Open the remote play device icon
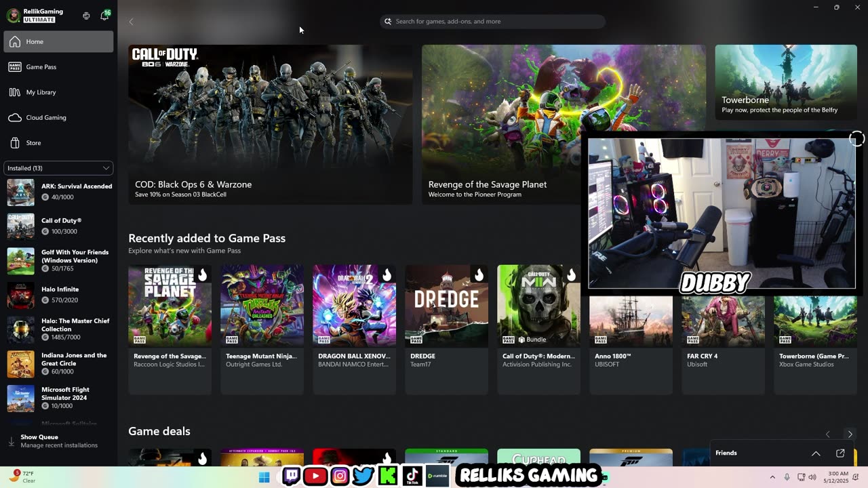Viewport: 868px width, 488px height. click(86, 16)
